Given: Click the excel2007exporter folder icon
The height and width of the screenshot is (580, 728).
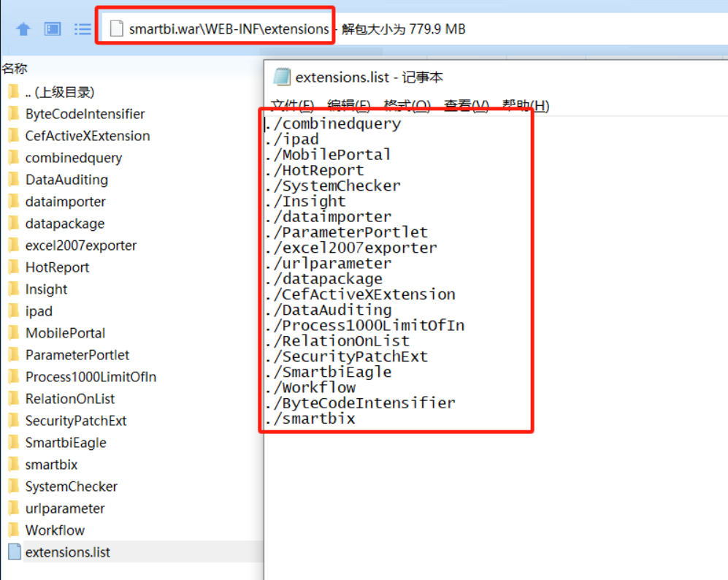Looking at the screenshot, I should [14, 245].
